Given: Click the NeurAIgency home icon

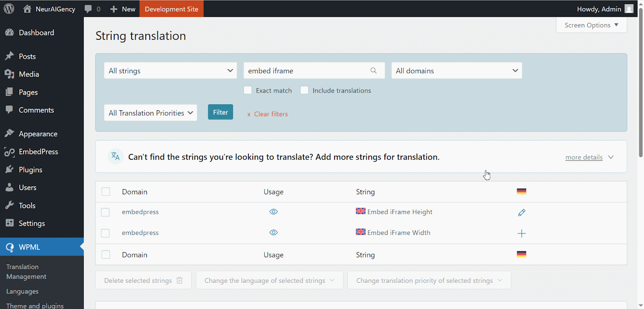Looking at the screenshot, I should coord(27,9).
